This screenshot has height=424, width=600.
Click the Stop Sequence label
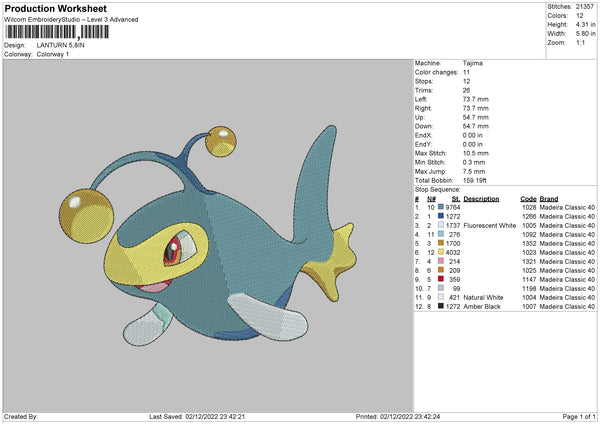pyautogui.click(x=437, y=188)
